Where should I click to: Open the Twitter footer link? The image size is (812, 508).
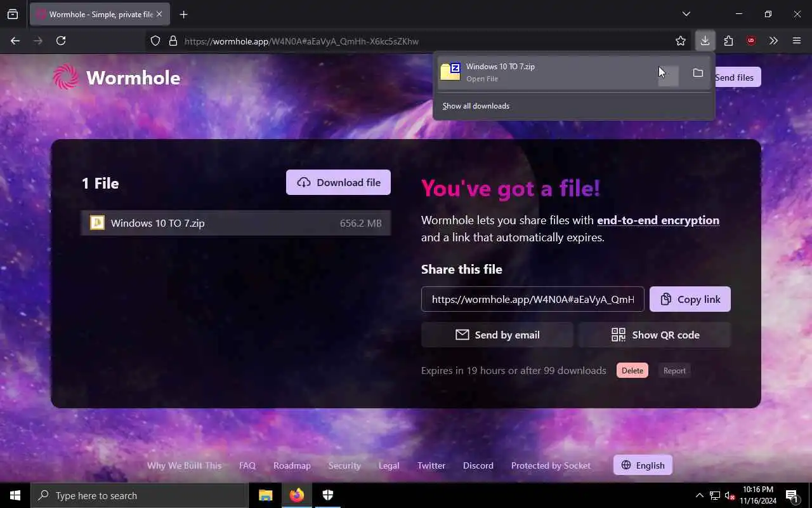[x=431, y=465]
